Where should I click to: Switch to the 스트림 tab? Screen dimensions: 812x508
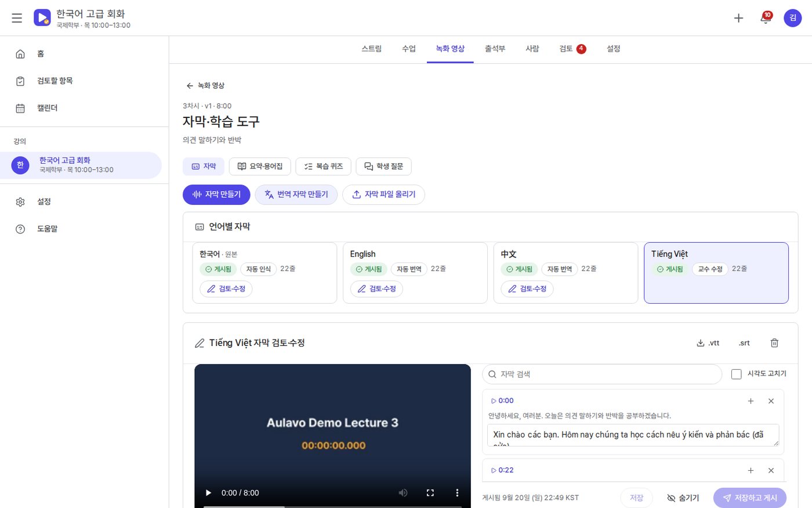pos(372,49)
